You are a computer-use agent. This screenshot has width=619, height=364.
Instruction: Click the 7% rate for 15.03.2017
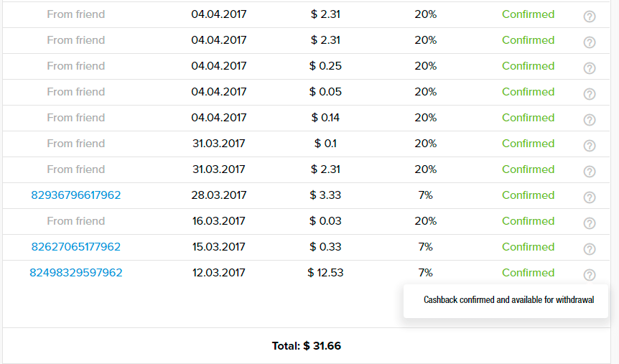click(426, 247)
